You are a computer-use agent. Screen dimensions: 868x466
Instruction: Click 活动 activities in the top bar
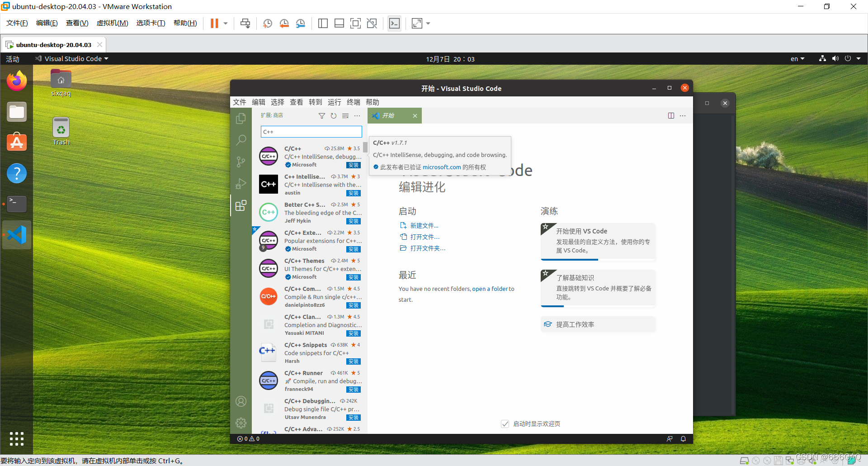click(13, 59)
